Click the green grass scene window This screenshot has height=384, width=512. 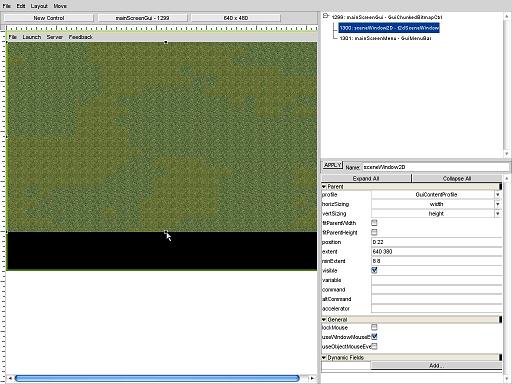pyautogui.click(x=162, y=137)
